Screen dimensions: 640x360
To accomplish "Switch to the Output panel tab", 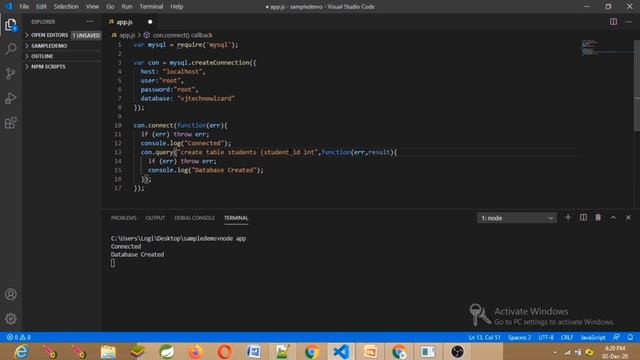I will pyautogui.click(x=155, y=218).
